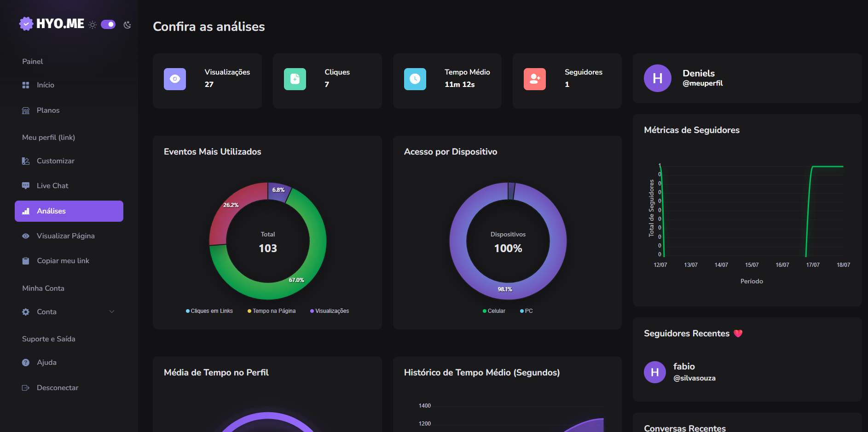Image resolution: width=868 pixels, height=432 pixels.
Task: Click the Total 103 donut center
Action: [268, 242]
